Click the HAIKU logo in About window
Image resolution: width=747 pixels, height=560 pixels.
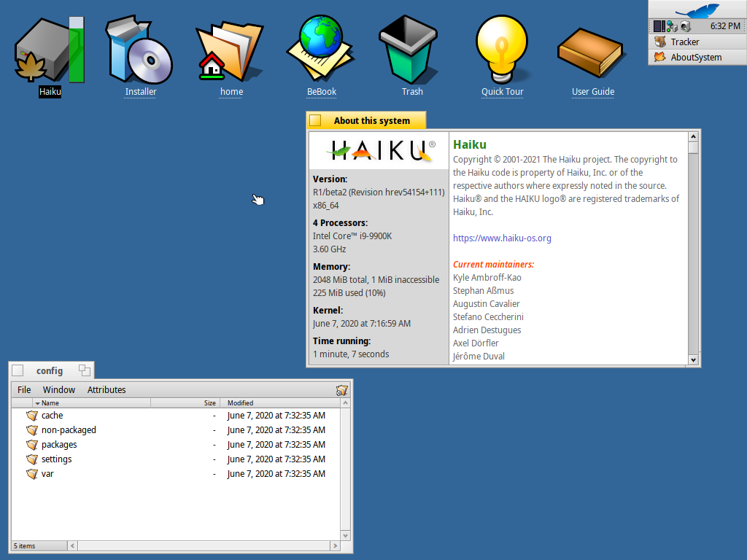click(379, 150)
